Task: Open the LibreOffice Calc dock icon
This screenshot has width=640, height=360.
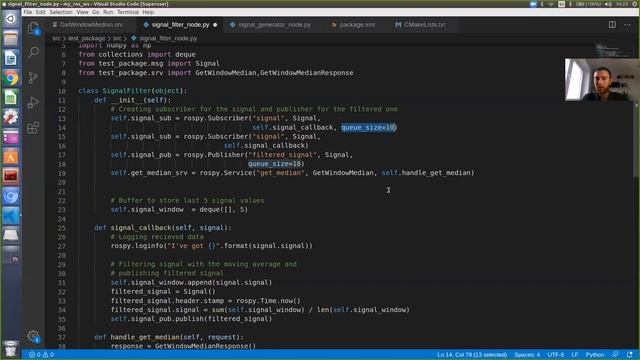Action: 11,98
